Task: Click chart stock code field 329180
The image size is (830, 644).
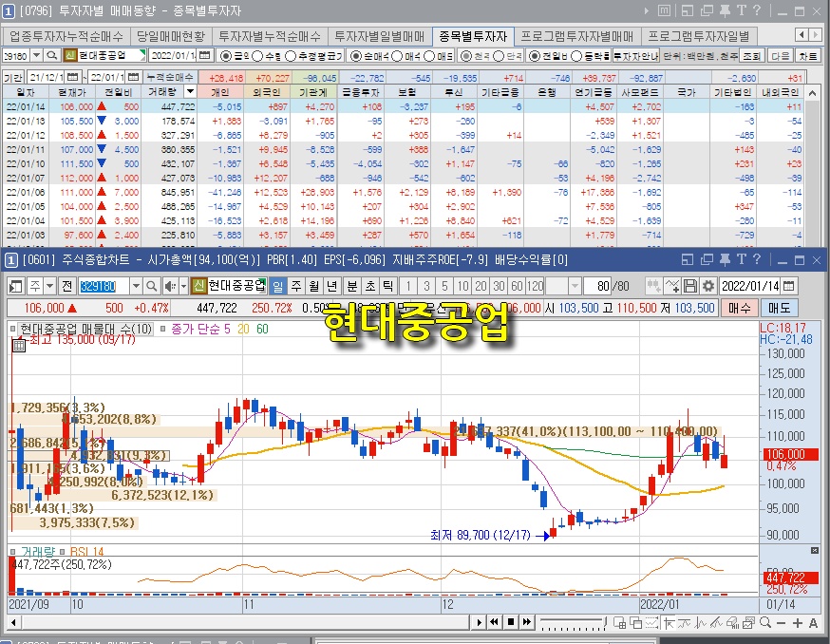Action: (104, 287)
